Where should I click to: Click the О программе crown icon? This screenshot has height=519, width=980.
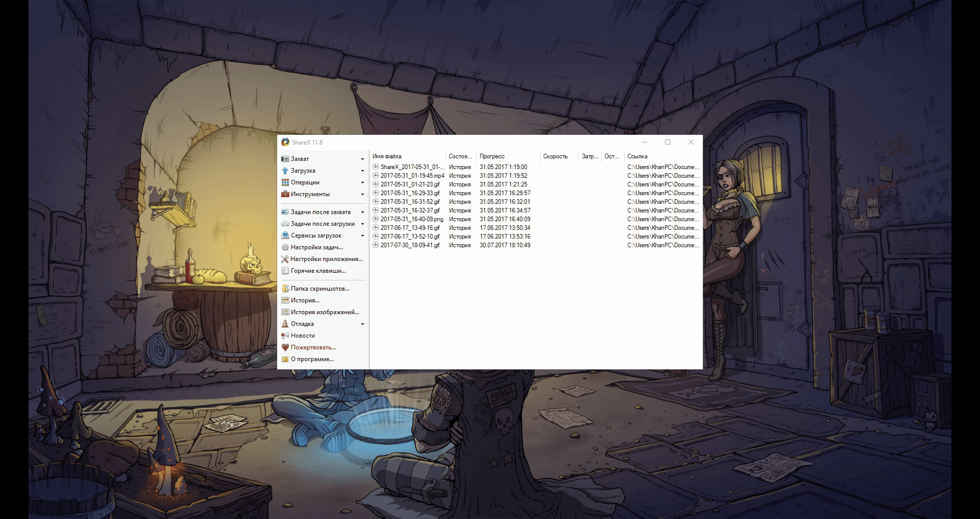[285, 359]
